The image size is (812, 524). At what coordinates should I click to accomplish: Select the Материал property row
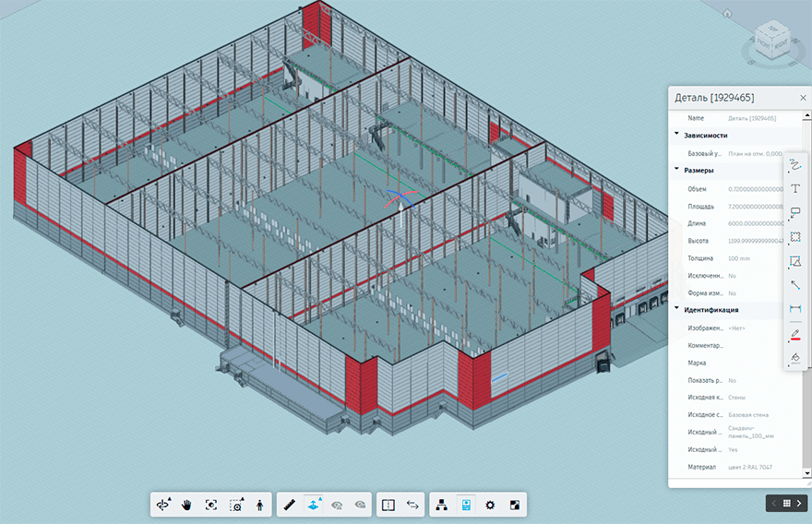736,467
